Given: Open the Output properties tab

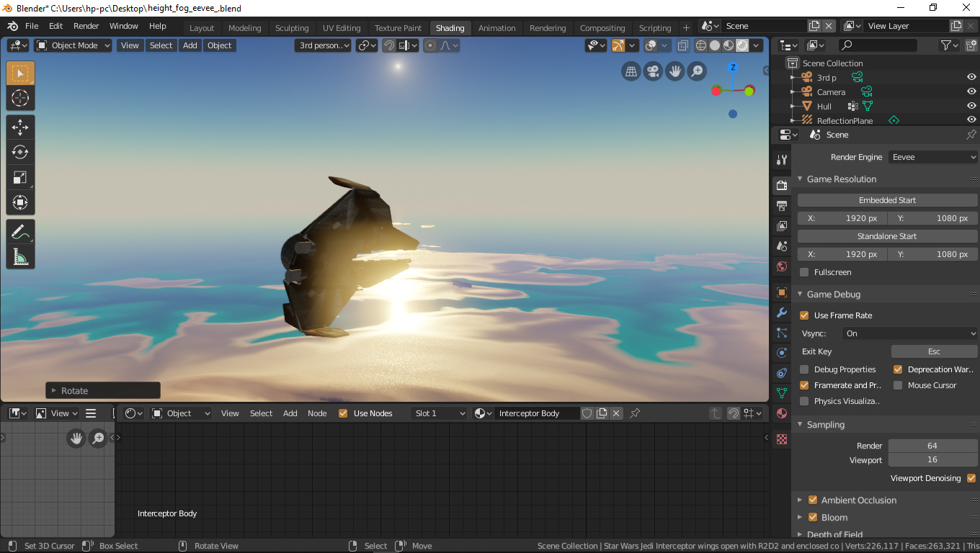Looking at the screenshot, I should [x=782, y=206].
